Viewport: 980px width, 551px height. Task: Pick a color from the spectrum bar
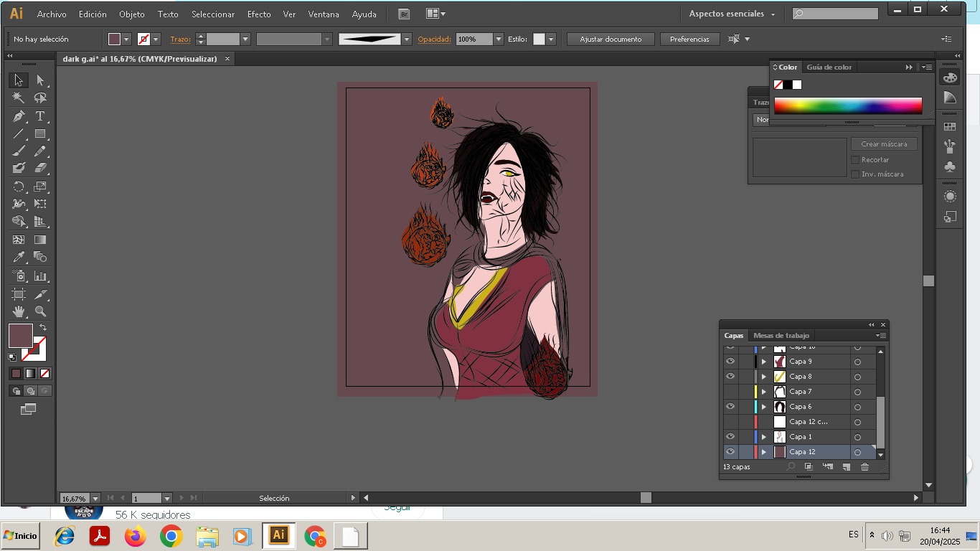(847, 105)
